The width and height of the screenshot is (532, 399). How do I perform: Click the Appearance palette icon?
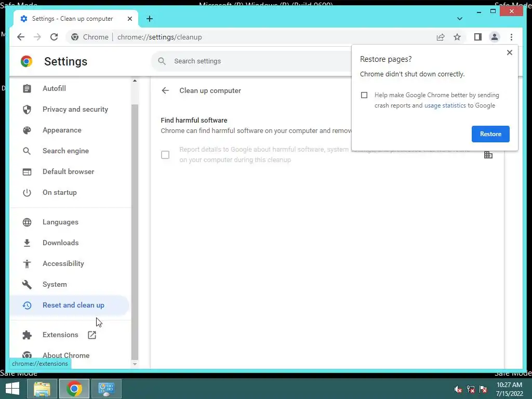(27, 130)
